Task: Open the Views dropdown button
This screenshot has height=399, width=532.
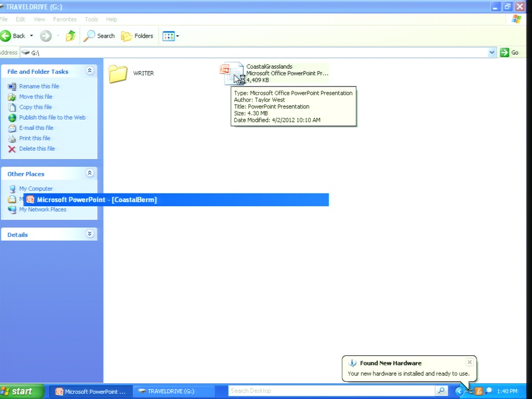Action: pos(171,35)
